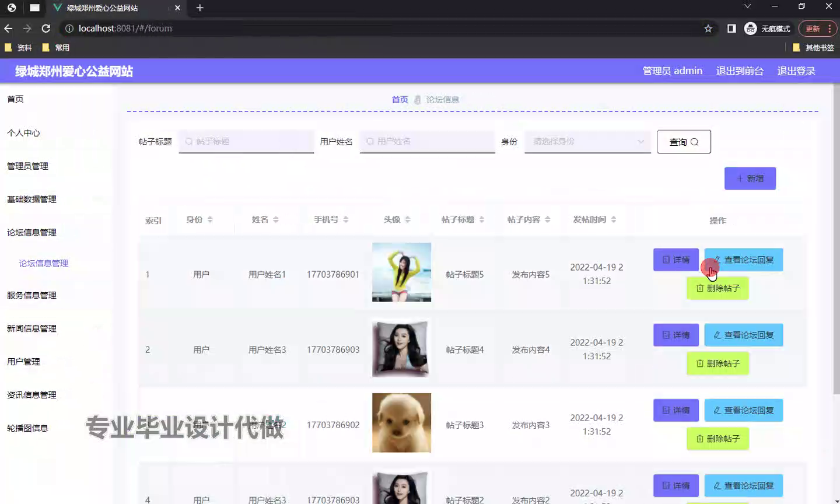The image size is (840, 504).
Task: Focus the 帖子标题 search field
Action: pyautogui.click(x=246, y=141)
